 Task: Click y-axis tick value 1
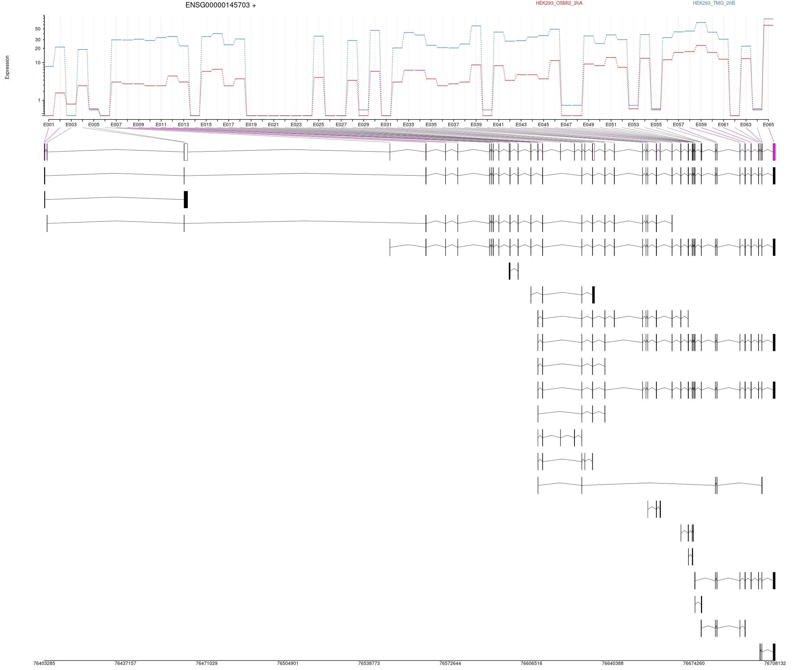click(39, 100)
